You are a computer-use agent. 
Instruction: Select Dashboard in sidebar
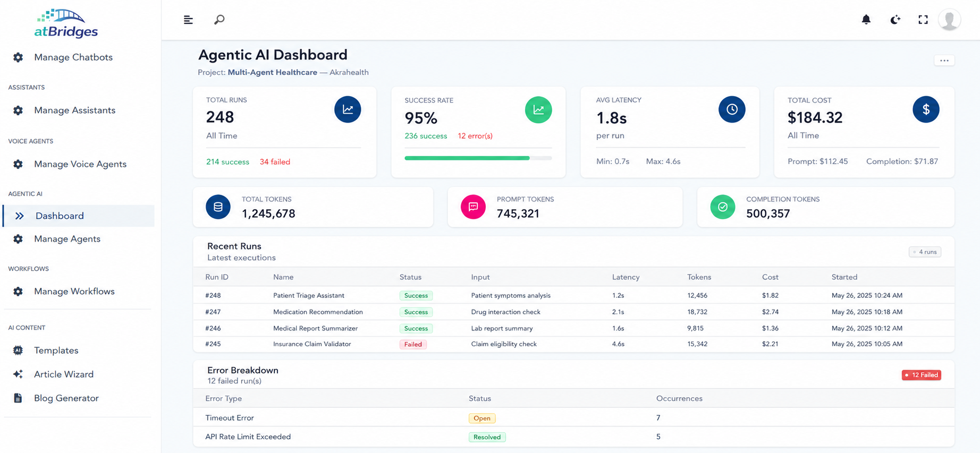pos(79,216)
